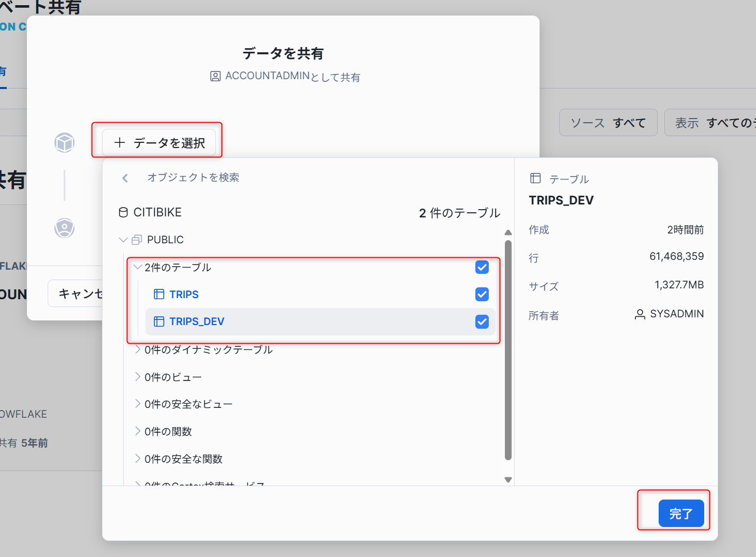
Task: Click the テーブル icon in details panel
Action: [x=535, y=179]
